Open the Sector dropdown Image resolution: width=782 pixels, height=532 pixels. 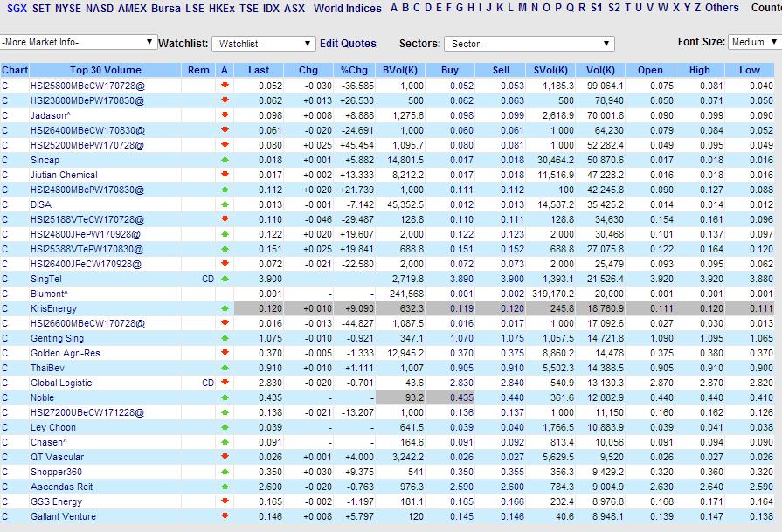[x=529, y=44]
